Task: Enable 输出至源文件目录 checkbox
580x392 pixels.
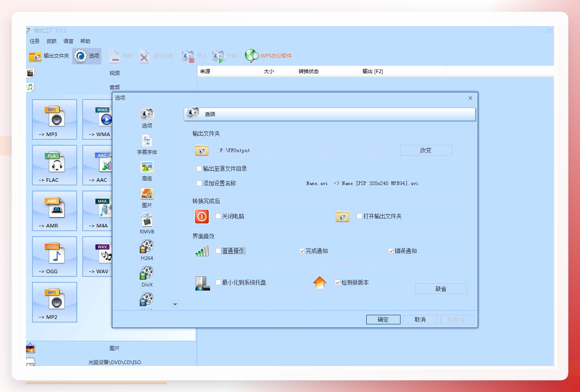Action: click(199, 169)
